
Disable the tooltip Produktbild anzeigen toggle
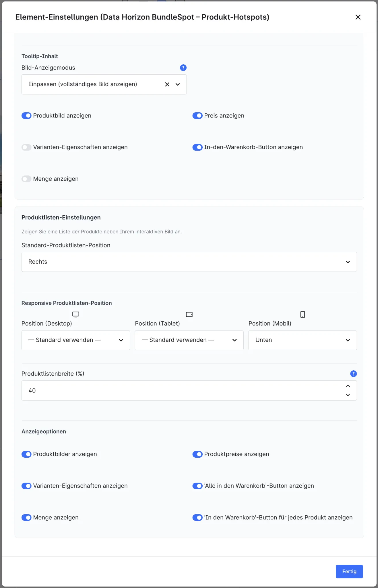pos(26,116)
